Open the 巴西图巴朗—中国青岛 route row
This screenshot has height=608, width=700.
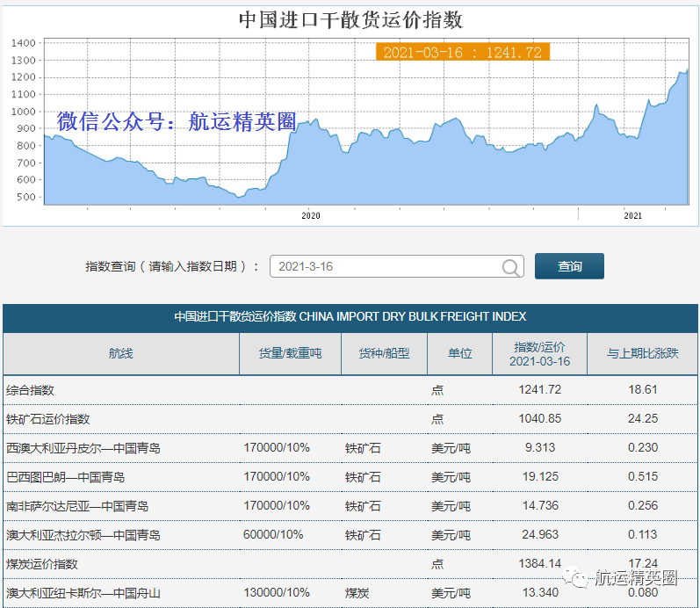[66, 477]
